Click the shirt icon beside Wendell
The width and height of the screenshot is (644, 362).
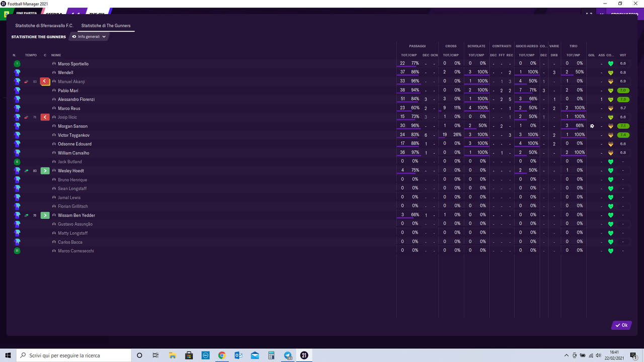point(17,73)
